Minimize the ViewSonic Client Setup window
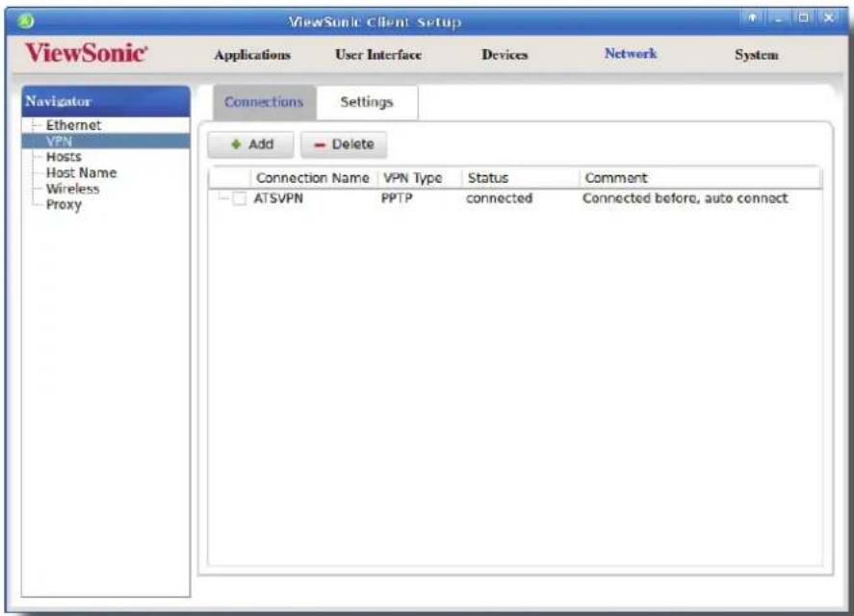854x616 pixels. [x=778, y=18]
